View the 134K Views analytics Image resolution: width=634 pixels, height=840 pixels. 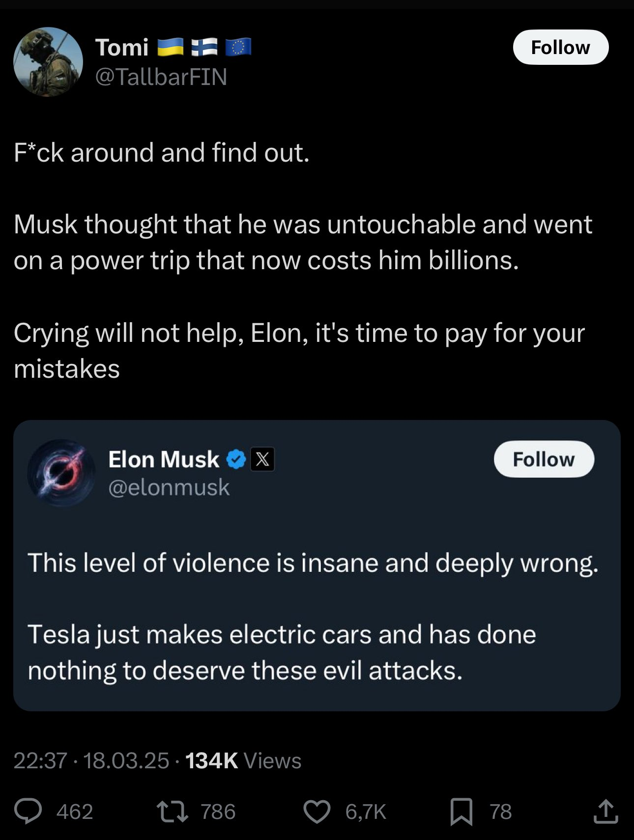point(243,760)
